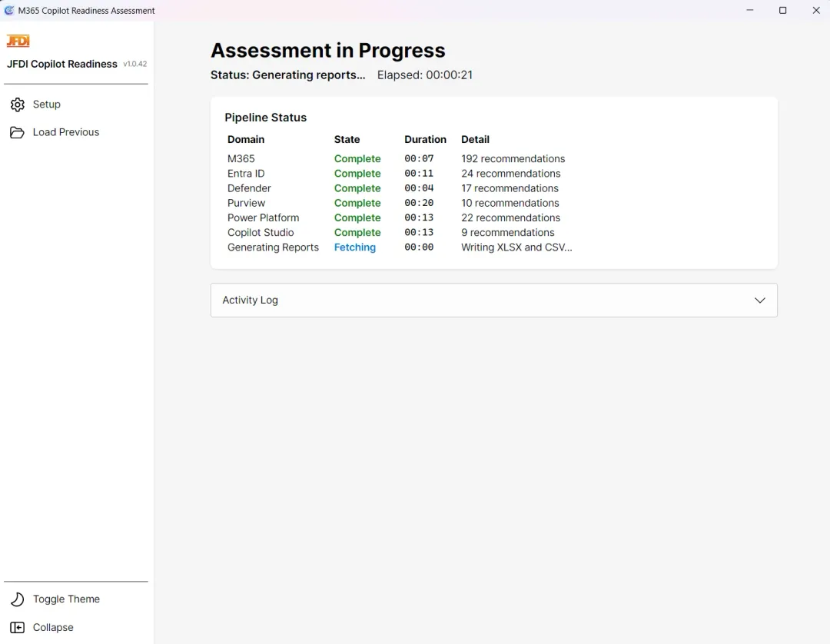This screenshot has height=644, width=830.
Task: Click the Load Previous folder icon
Action: (x=17, y=132)
